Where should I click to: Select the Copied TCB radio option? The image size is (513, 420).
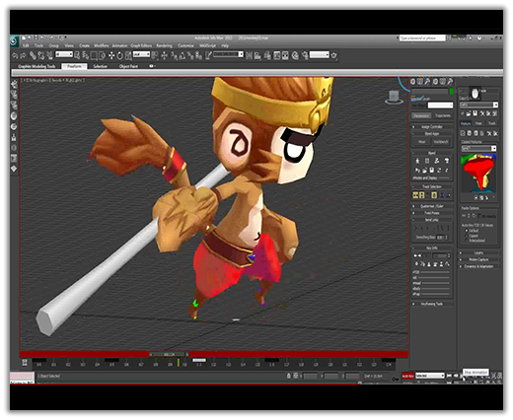coord(467,236)
